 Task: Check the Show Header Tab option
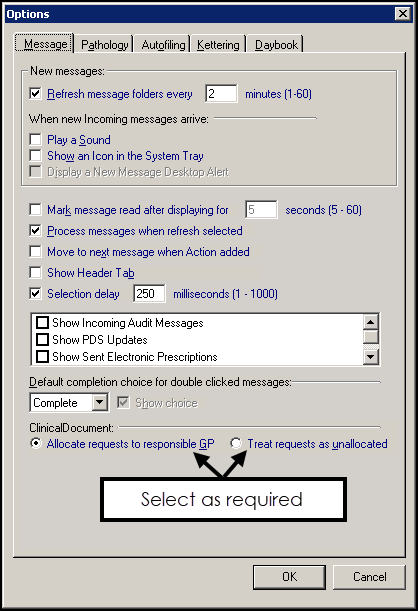35,272
